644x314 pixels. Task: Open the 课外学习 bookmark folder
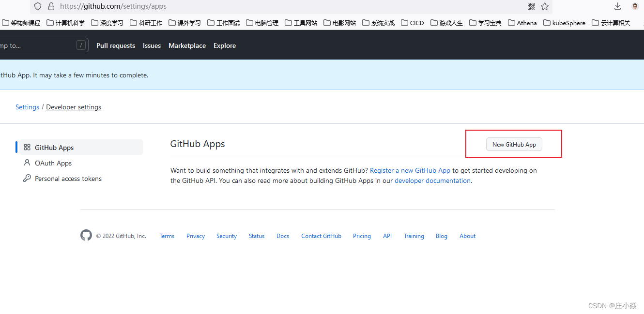(x=184, y=23)
